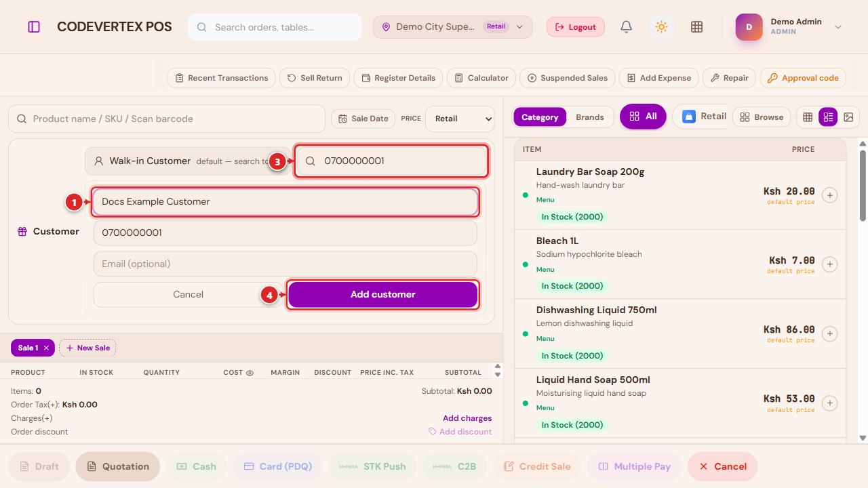Click the Laundry Bar Soap 200g item name

(x=591, y=171)
